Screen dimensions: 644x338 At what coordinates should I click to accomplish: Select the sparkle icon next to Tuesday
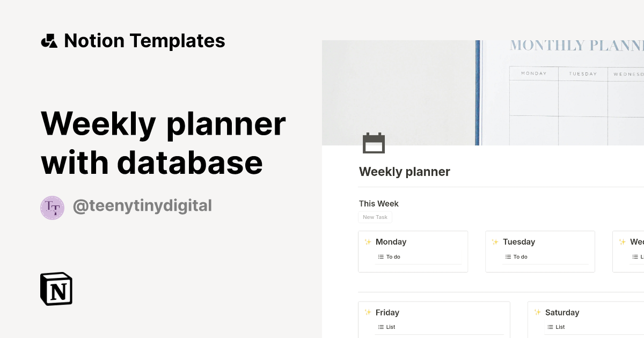click(495, 241)
